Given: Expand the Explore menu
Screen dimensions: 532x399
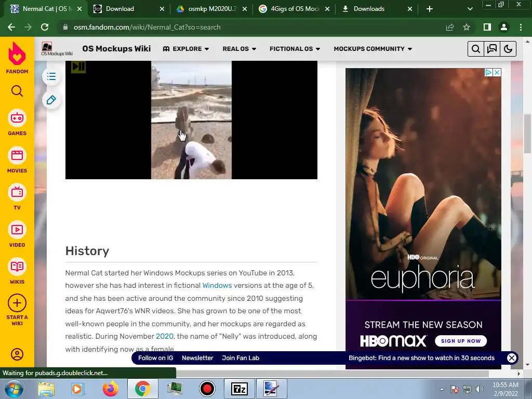Looking at the screenshot, I should (x=186, y=49).
